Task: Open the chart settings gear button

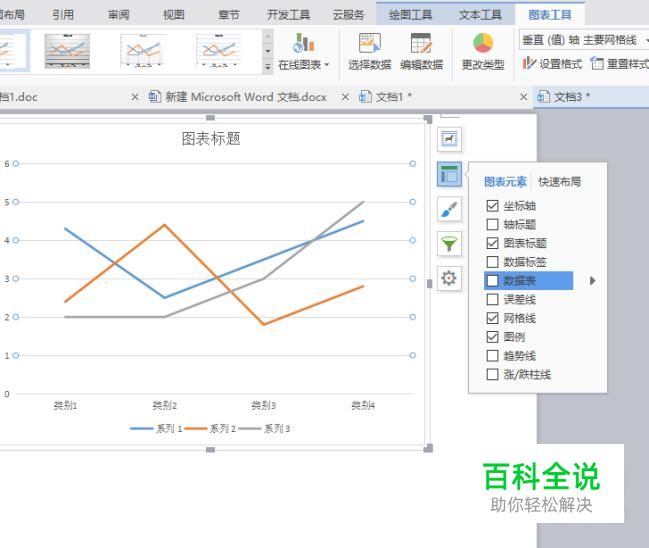Action: (449, 278)
